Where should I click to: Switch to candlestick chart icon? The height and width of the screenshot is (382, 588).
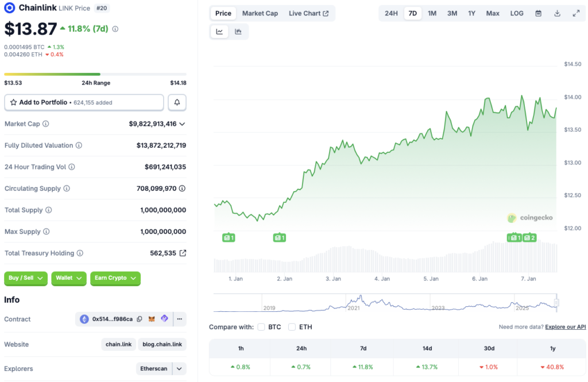238,32
